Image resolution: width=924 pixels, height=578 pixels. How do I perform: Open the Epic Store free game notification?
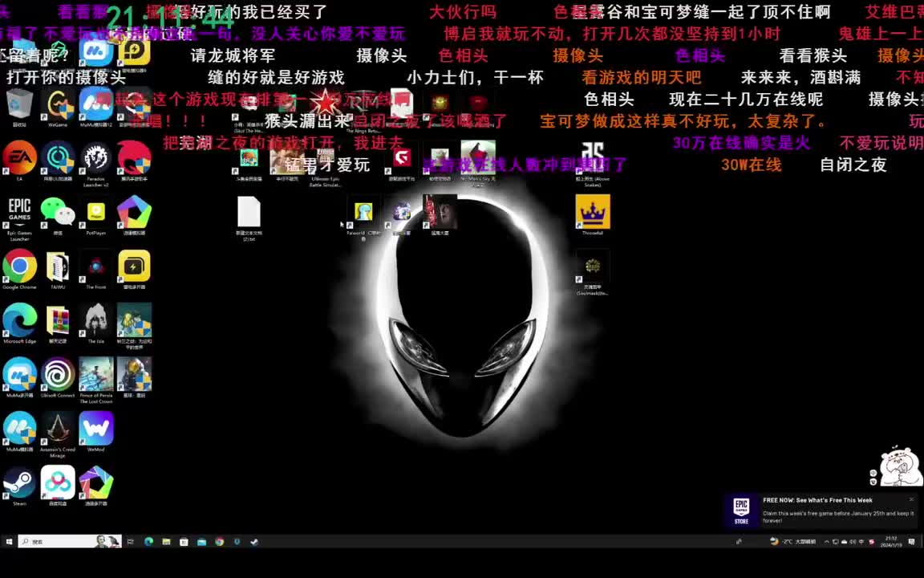pyautogui.click(x=822, y=511)
